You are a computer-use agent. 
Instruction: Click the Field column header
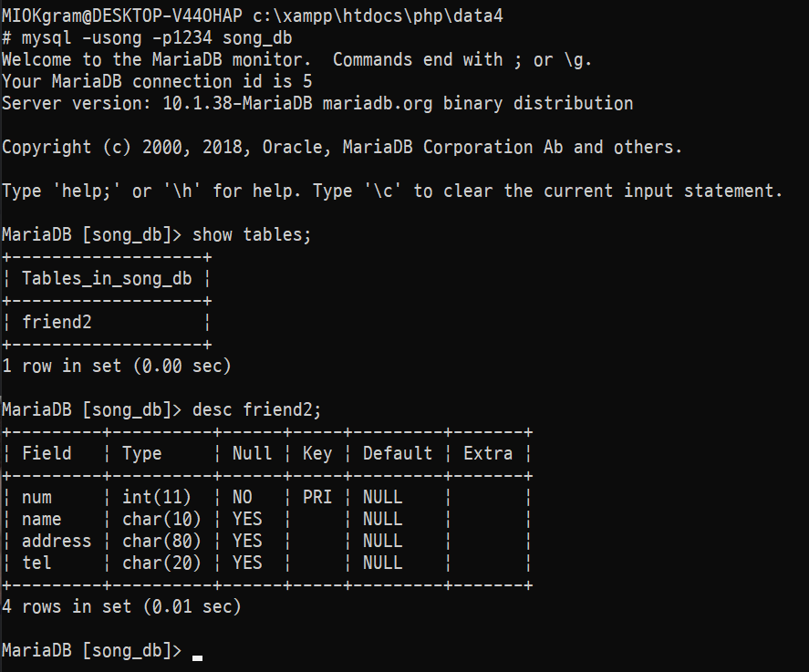[x=47, y=453]
